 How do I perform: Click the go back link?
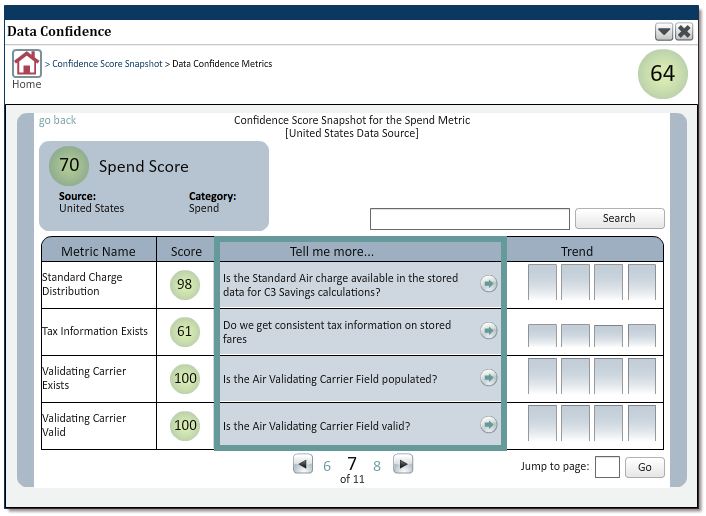tap(57, 120)
